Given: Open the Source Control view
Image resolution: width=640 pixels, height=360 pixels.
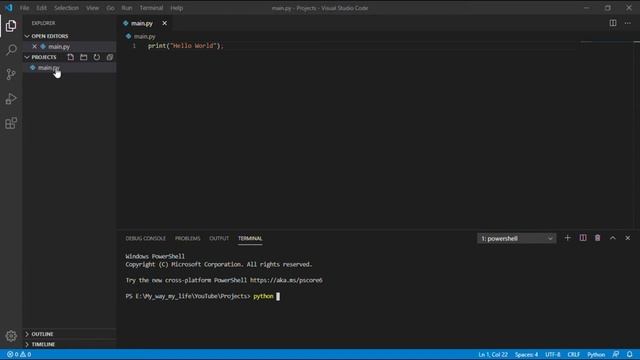Looking at the screenshot, I should (x=11, y=74).
